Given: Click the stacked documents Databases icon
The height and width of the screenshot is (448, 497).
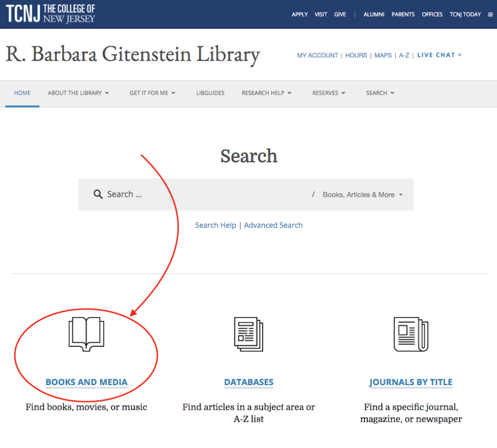Looking at the screenshot, I should (249, 335).
